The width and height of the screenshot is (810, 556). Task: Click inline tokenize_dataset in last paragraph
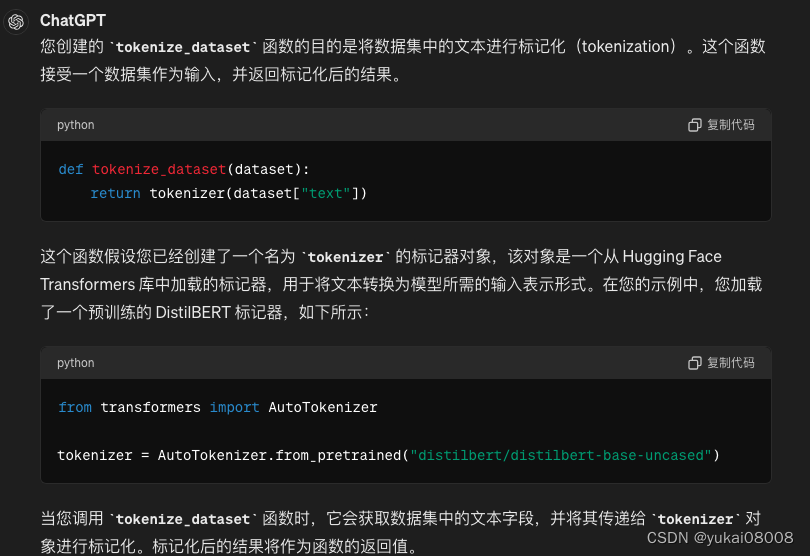click(183, 519)
